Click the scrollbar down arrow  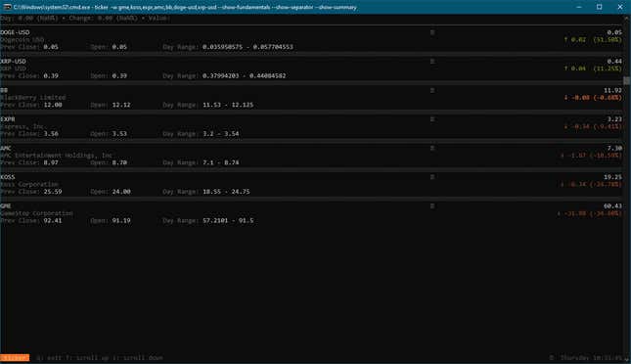pos(627,358)
